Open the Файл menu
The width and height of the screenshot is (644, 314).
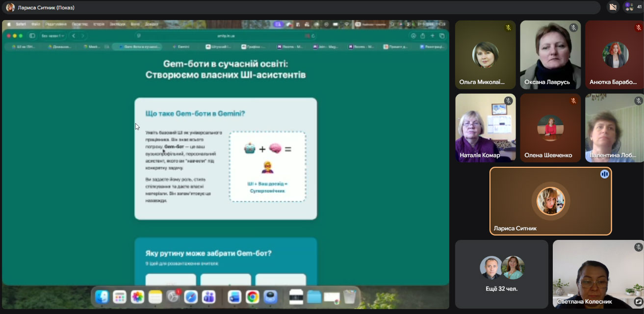pos(36,24)
